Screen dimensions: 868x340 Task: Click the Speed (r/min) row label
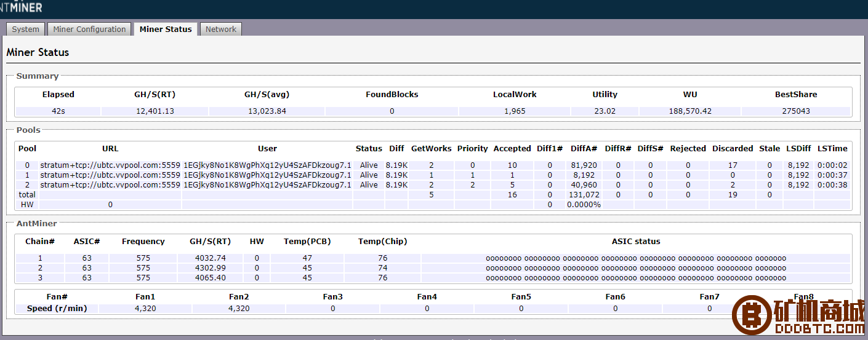click(x=57, y=309)
